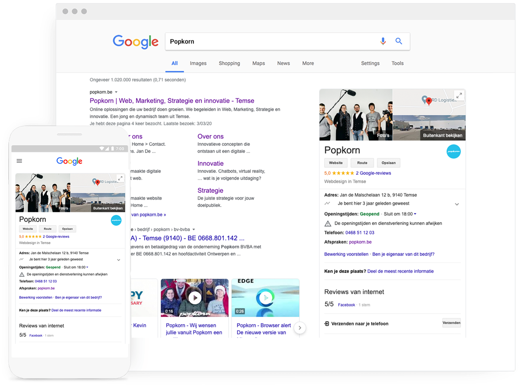Open '2 Google-reviews' link in desktop panel
The image size is (532, 392).
pyautogui.click(x=373, y=173)
